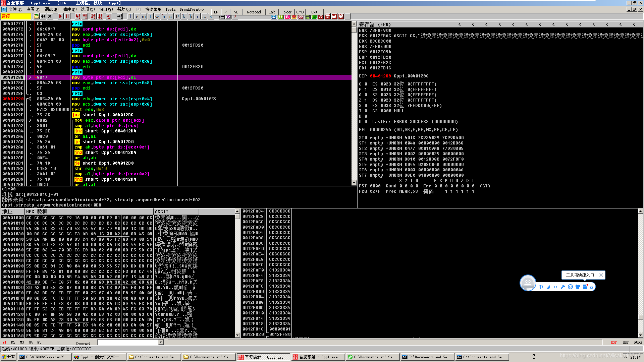Click the VB quick button

pyautogui.click(x=236, y=12)
